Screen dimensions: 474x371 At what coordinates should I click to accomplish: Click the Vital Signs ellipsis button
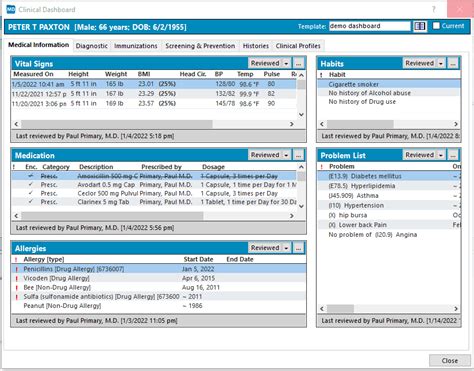coord(298,63)
